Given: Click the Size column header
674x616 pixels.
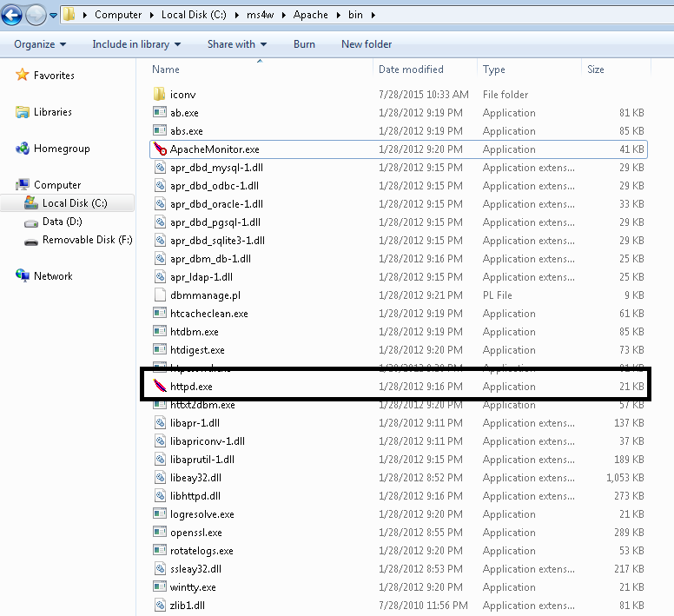Looking at the screenshot, I should [x=596, y=70].
